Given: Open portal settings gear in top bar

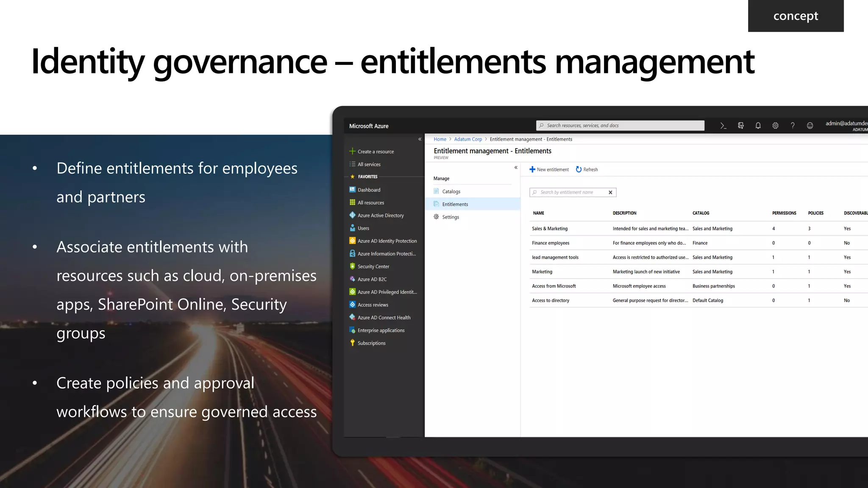Looking at the screenshot, I should pos(775,126).
